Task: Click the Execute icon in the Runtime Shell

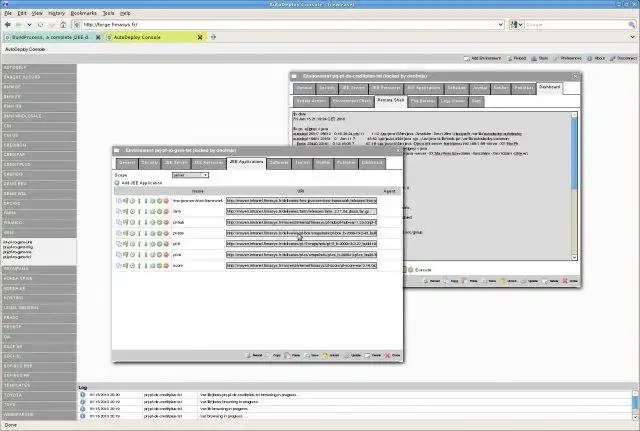Action: 410,270
